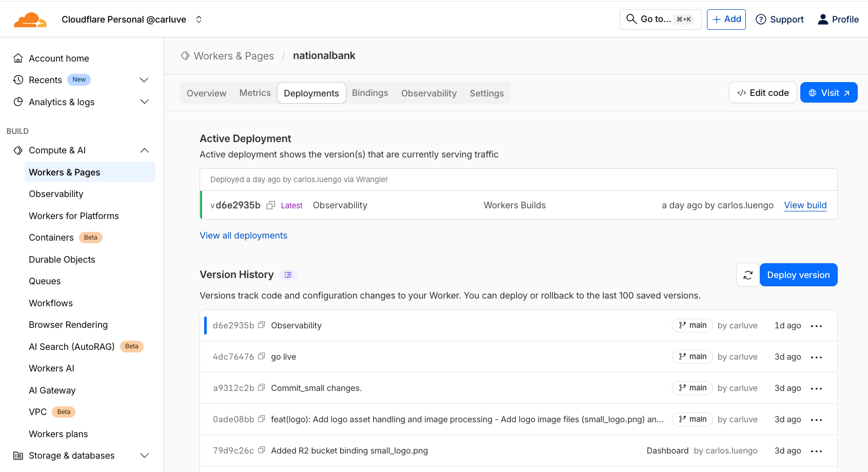Click the refresh icon beside Deploy version
Image resolution: width=868 pixels, height=472 pixels.
coord(747,275)
